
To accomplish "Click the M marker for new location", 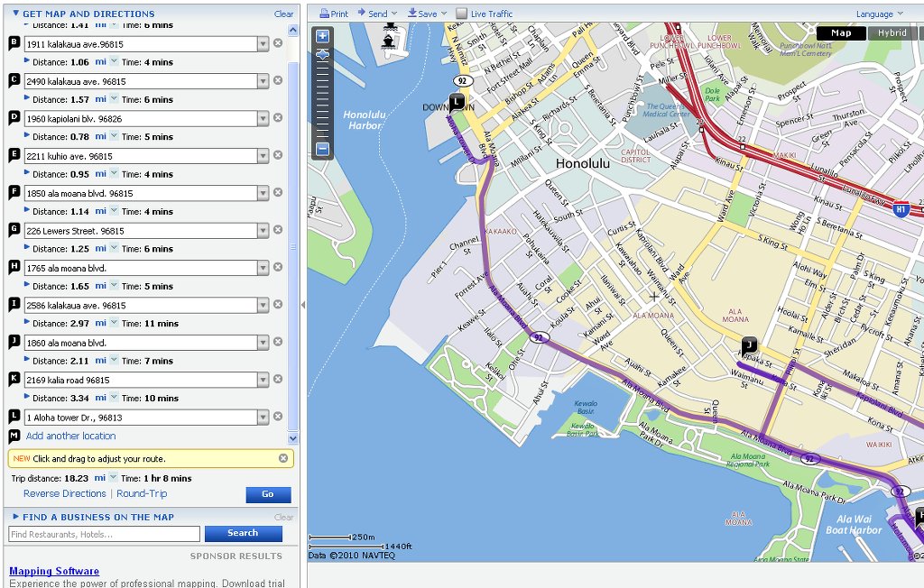I will [x=14, y=436].
